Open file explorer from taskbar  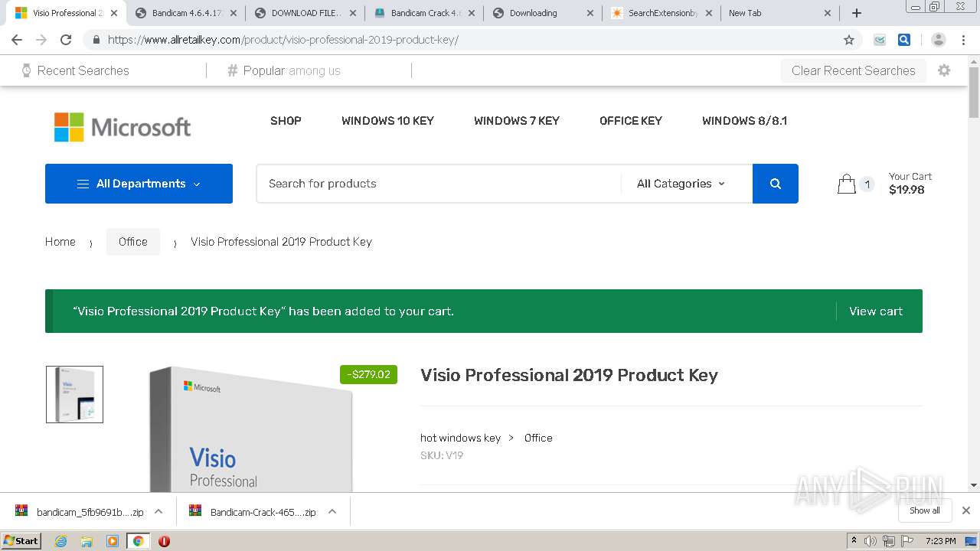[87, 541]
